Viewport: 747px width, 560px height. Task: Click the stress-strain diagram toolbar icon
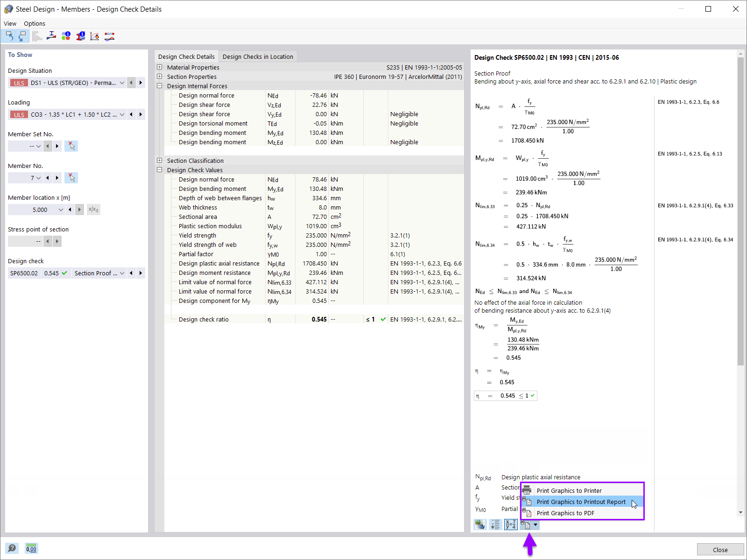(94, 36)
